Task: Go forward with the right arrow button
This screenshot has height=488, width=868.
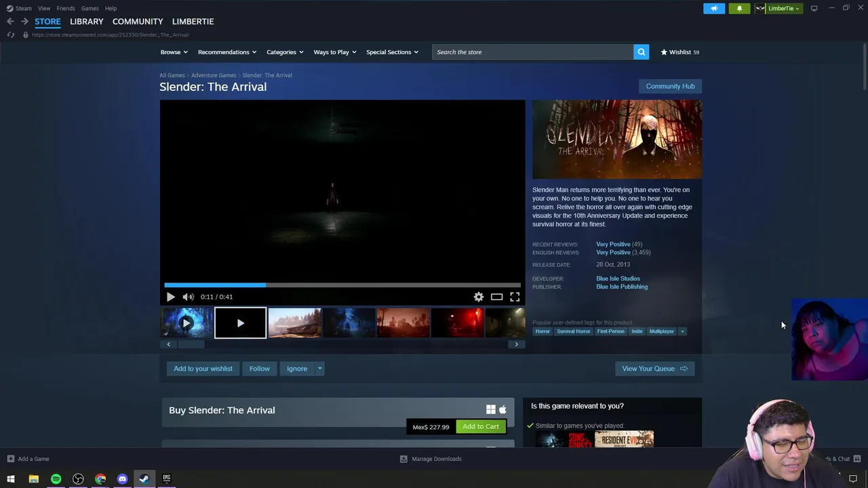Action: pos(24,22)
